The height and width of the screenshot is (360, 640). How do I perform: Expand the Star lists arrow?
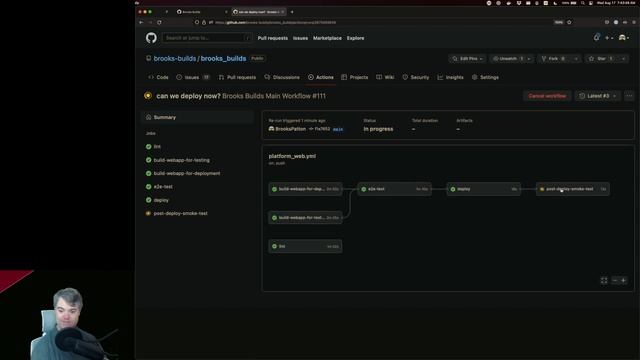[x=624, y=59]
